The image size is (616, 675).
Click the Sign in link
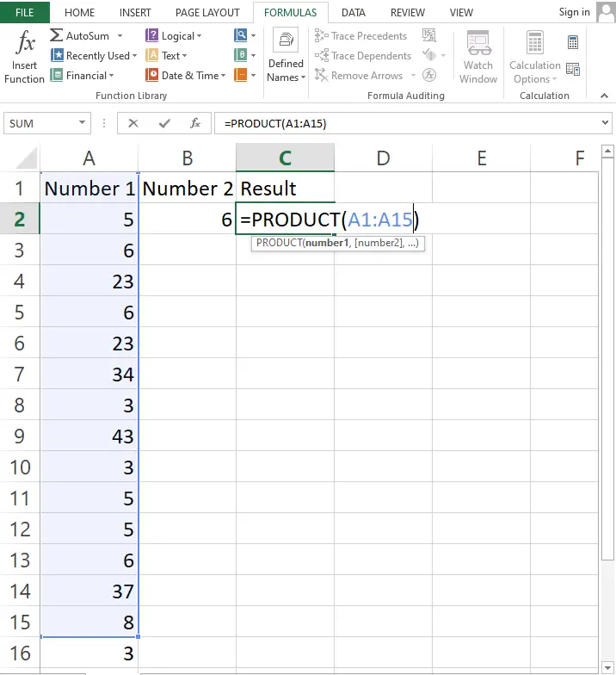click(x=574, y=12)
